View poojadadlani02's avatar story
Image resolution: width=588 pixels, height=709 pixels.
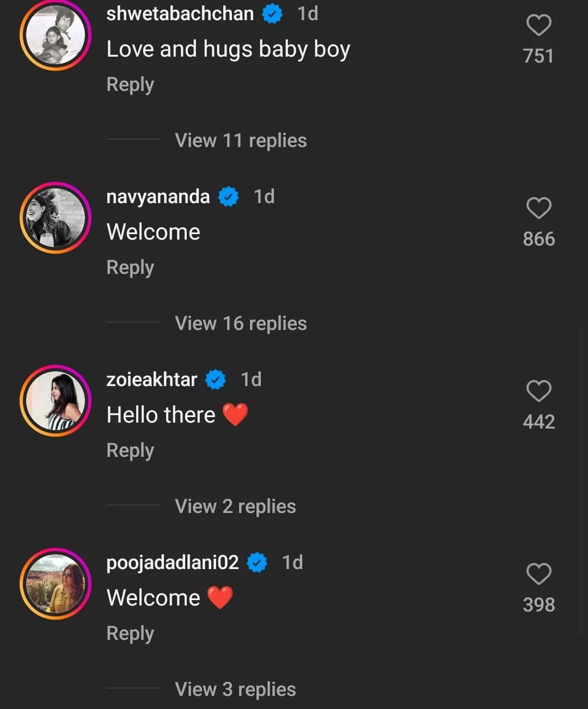[56, 584]
